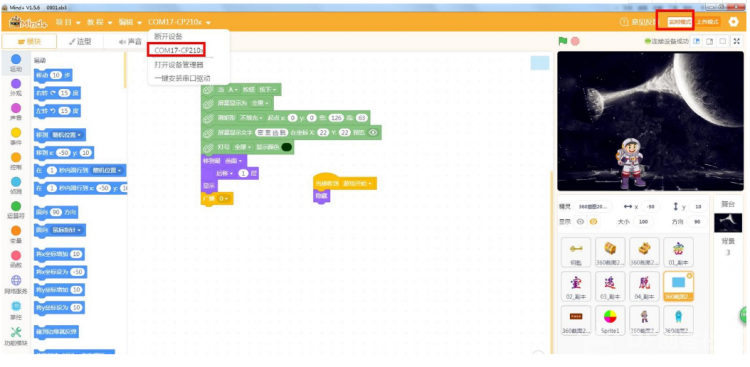Click 显示颜色 swatch in 灯号 block
This screenshot has height=367, width=750.
[287, 147]
